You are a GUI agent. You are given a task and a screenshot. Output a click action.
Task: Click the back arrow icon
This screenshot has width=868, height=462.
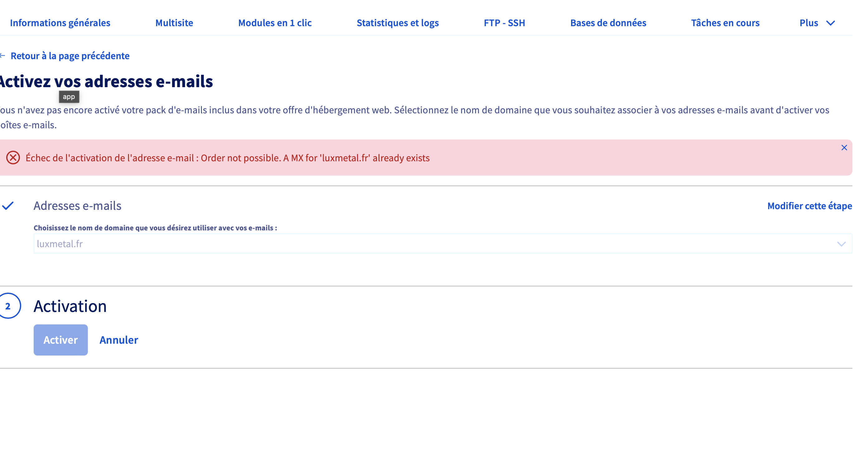3,55
